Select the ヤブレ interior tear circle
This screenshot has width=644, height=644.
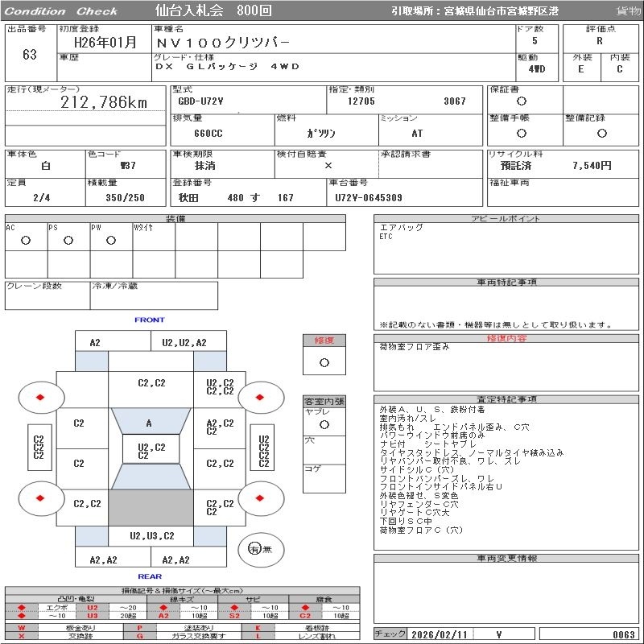324,425
